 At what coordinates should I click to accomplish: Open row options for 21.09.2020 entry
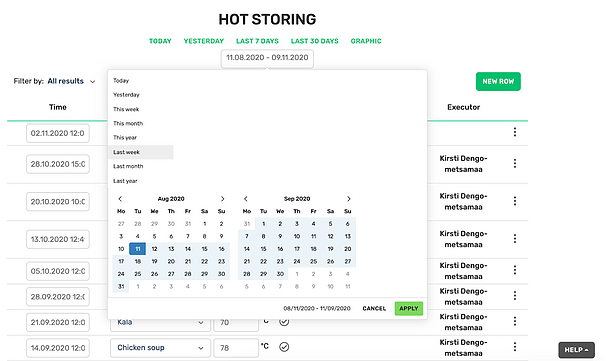point(515,322)
